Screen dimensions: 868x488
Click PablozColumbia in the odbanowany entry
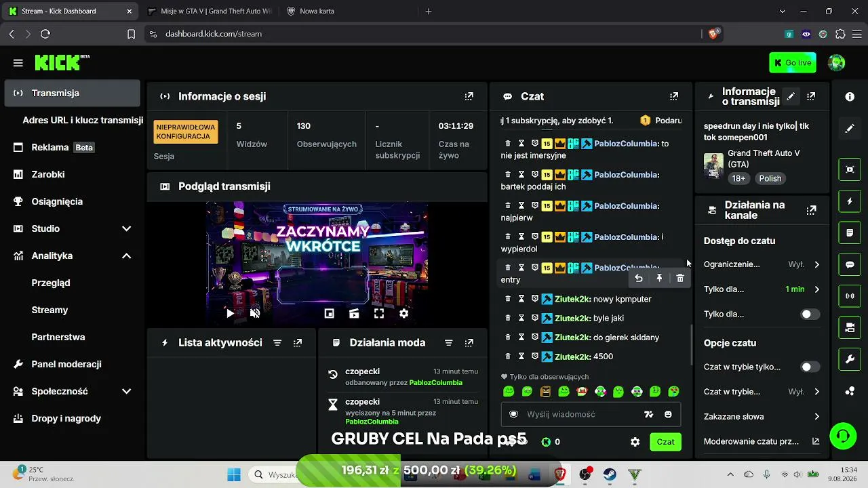[435, 382]
